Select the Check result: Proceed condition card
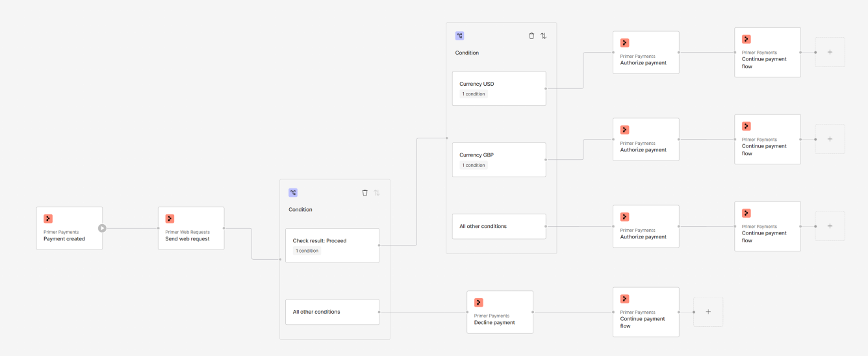 (x=332, y=246)
